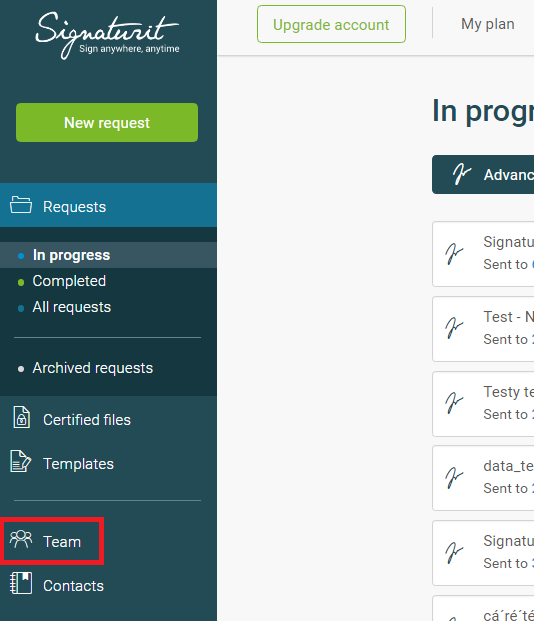Open the first Signatu request card
This screenshot has width=534, height=621.
[483, 254]
